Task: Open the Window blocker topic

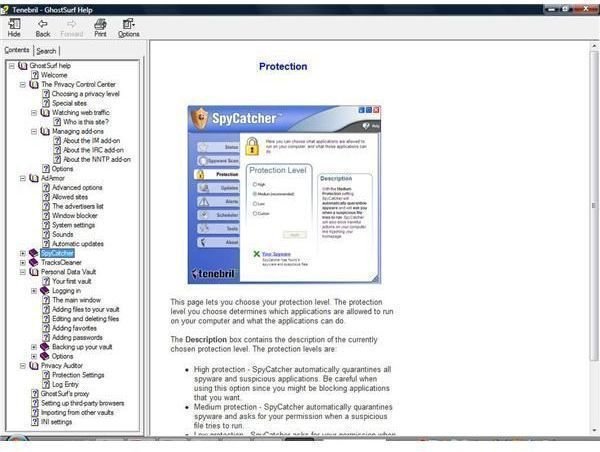Action: coord(75,216)
